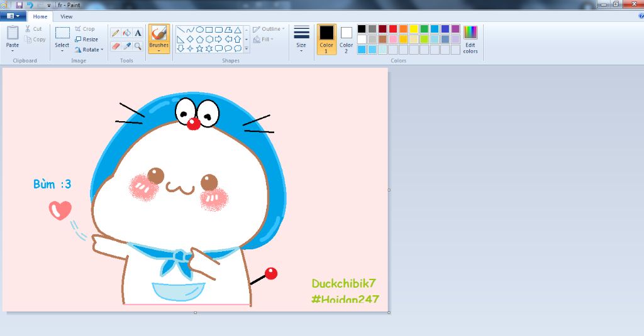644x336 pixels.
Task: Choose the Rectangle shape
Action: 209,30
